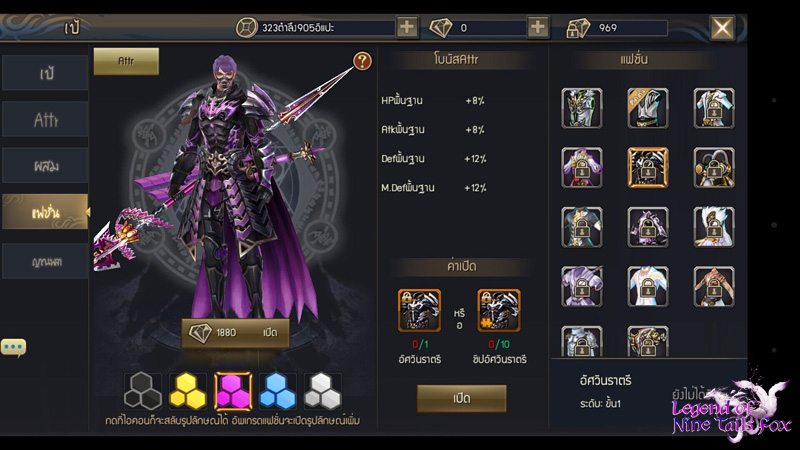Switch appearance to blue hexagon color
The height and width of the screenshot is (450, 800).
coord(278,391)
